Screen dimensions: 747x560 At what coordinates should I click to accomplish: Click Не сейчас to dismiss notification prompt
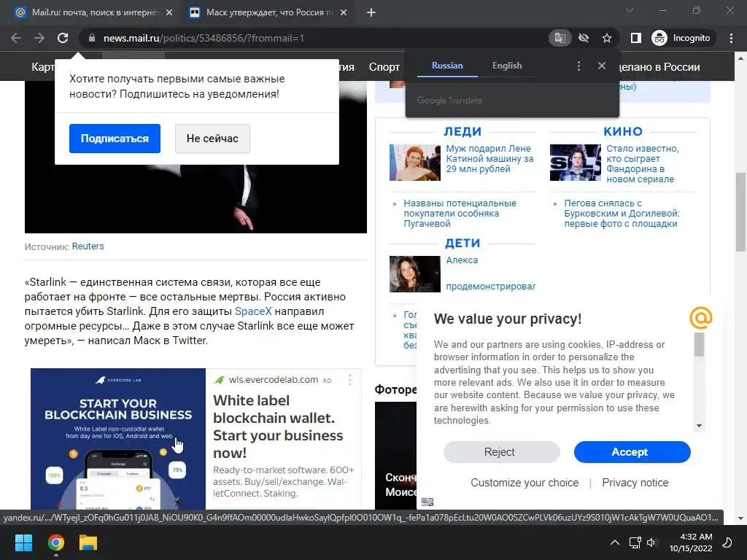(x=212, y=139)
